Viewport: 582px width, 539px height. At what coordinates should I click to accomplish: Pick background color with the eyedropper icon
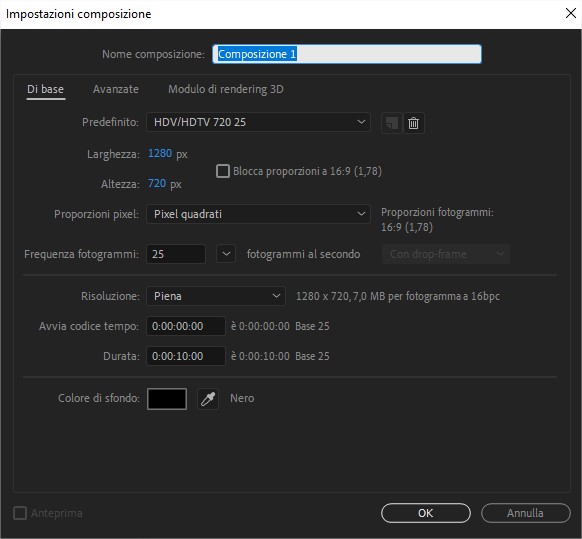(208, 399)
